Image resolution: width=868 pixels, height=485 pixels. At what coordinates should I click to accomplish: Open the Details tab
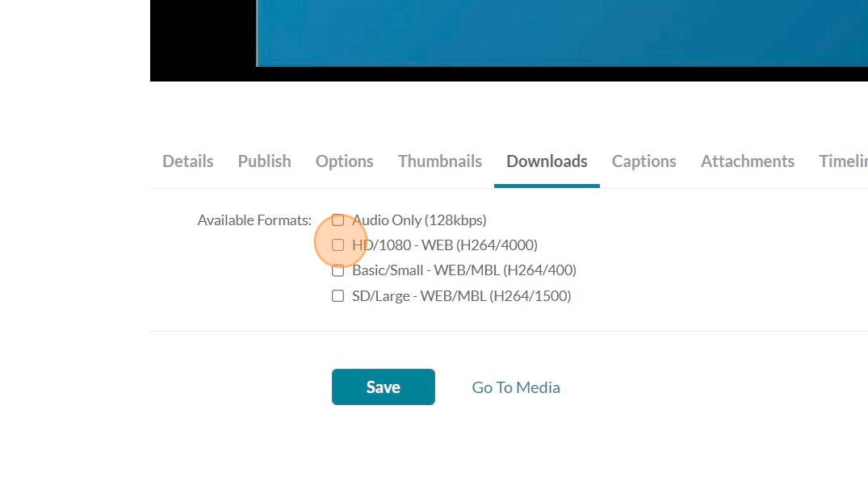point(187,161)
